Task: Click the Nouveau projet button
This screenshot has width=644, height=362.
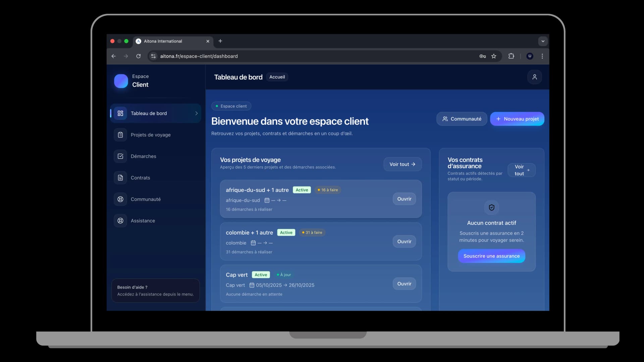Action: click(517, 119)
